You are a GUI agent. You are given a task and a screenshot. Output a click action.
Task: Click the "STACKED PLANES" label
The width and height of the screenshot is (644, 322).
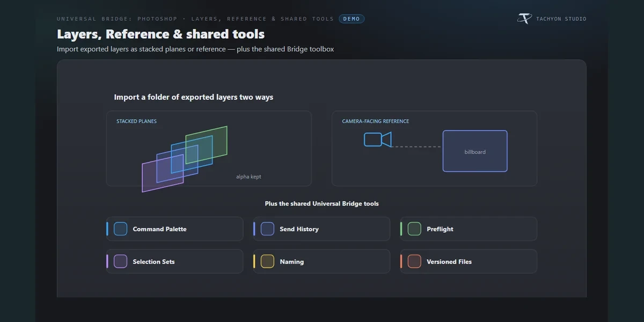(x=137, y=121)
